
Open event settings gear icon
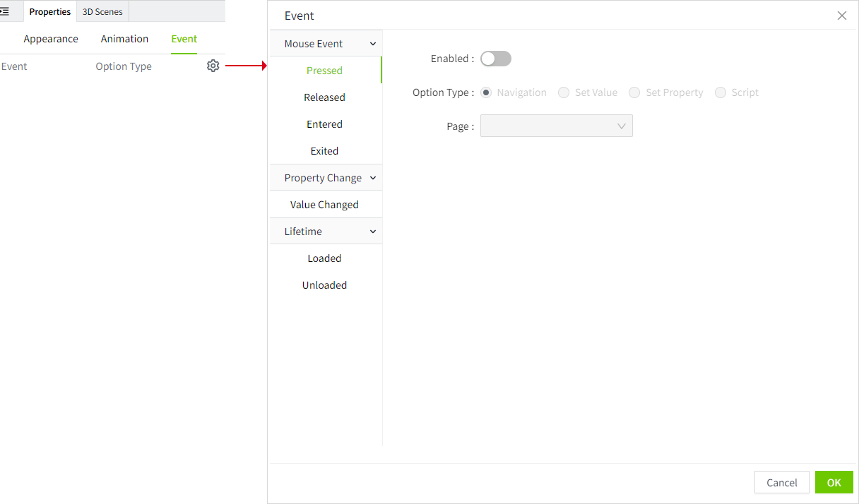point(213,66)
